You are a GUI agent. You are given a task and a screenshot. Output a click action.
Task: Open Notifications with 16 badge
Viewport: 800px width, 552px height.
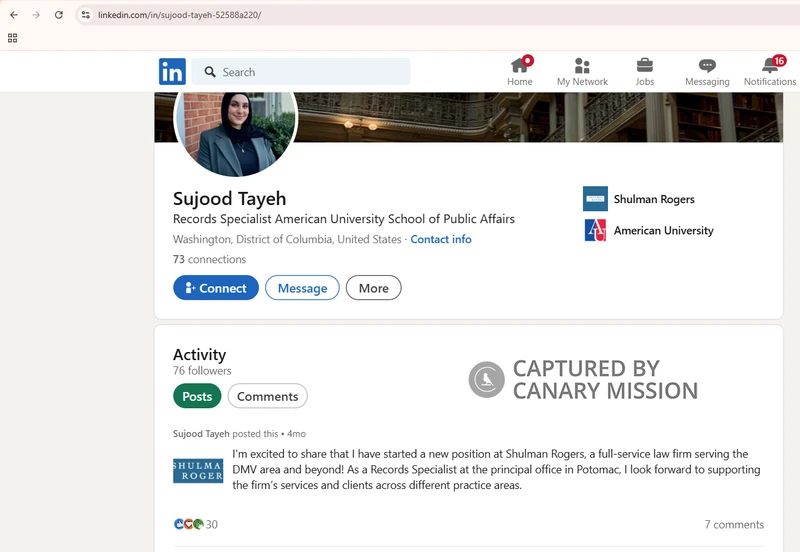[770, 71]
